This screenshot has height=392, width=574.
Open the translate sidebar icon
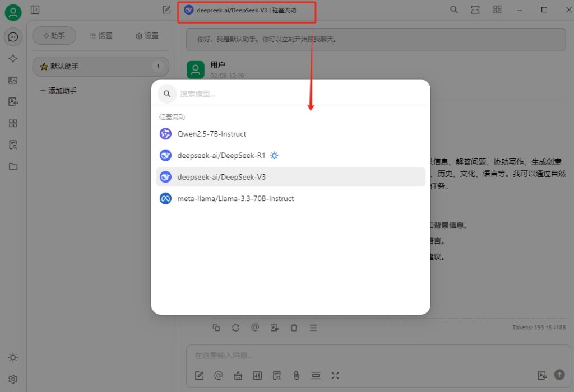click(13, 102)
